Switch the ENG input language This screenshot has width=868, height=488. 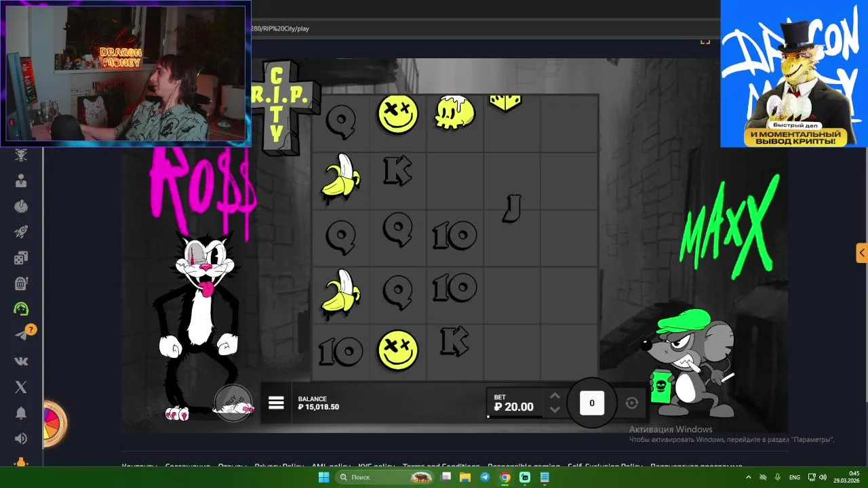[x=795, y=477]
